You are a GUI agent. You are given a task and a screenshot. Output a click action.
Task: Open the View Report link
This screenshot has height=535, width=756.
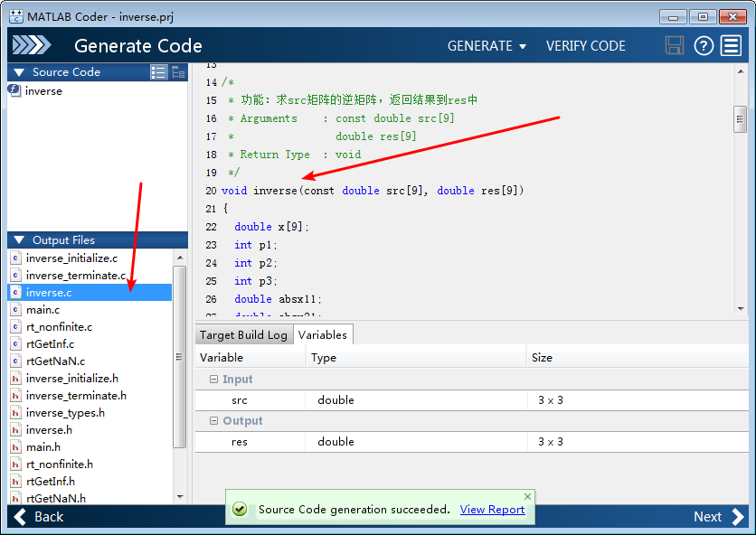(x=492, y=510)
